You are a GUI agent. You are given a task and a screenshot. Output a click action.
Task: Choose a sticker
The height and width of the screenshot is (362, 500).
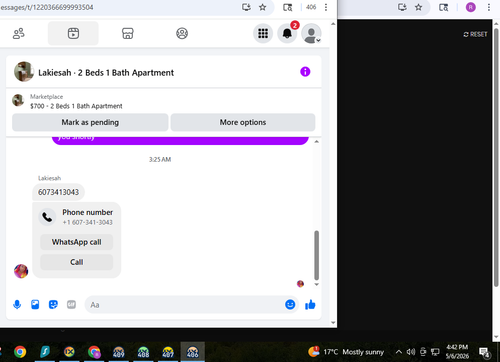point(53,304)
